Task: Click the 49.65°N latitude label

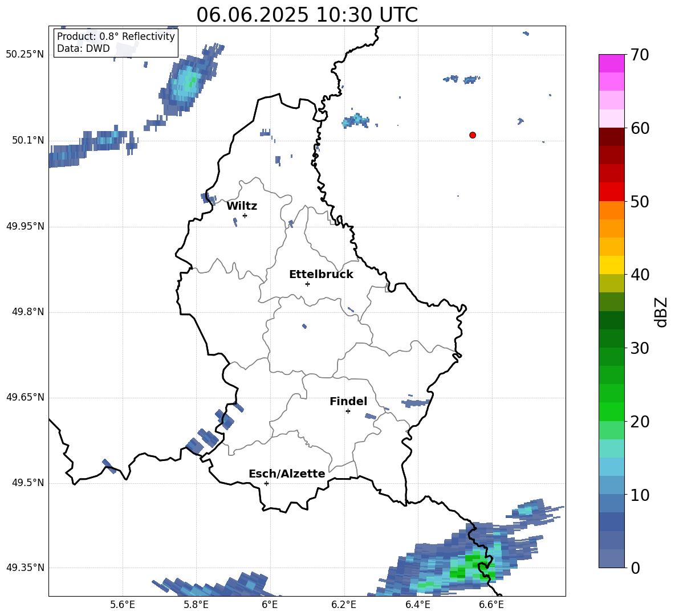Action: coord(25,397)
